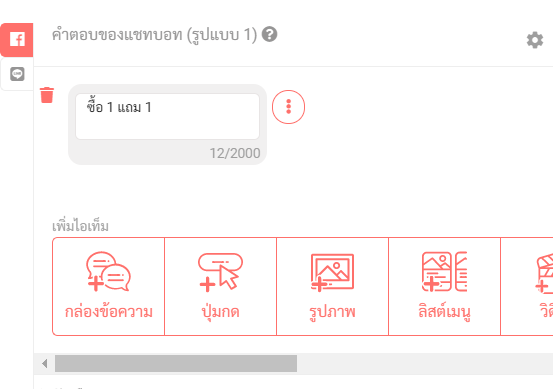Click the scrollbar left arrow
This screenshot has width=553, height=389.
click(44, 363)
